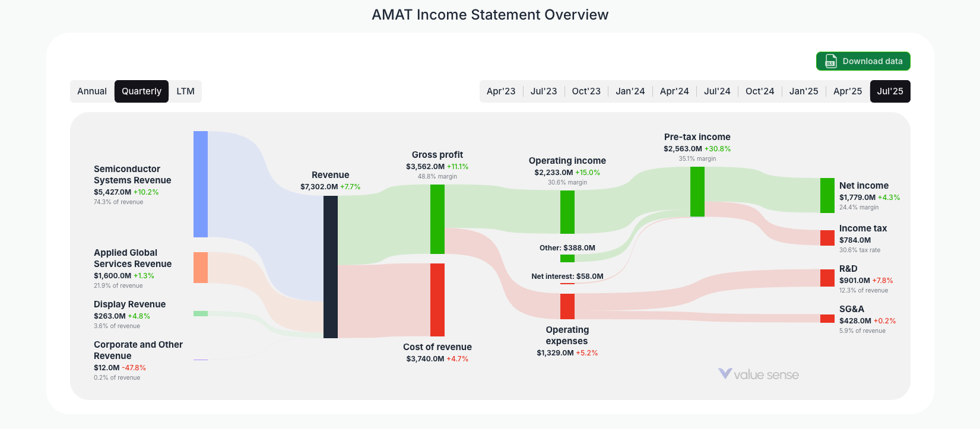Click the AMAT Income Statement Overview heading
The image size is (980, 429).
pos(490,15)
